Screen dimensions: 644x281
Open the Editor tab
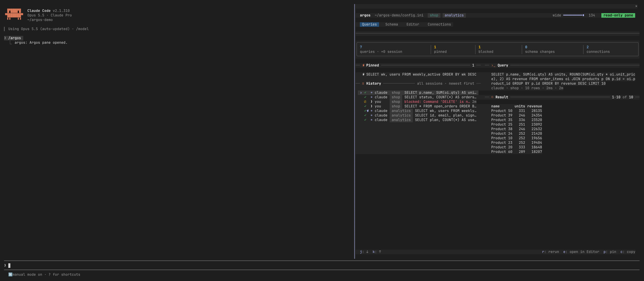tap(413, 24)
